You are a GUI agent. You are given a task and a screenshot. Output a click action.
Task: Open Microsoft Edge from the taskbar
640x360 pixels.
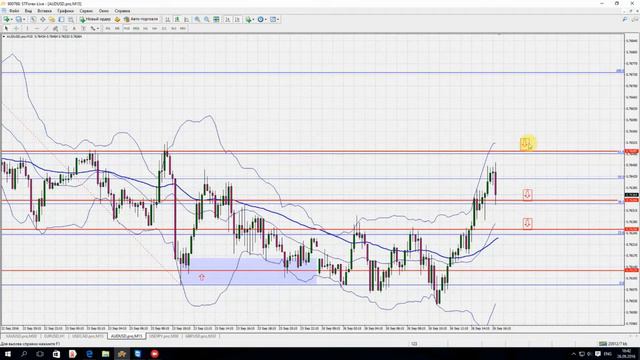coord(89,354)
